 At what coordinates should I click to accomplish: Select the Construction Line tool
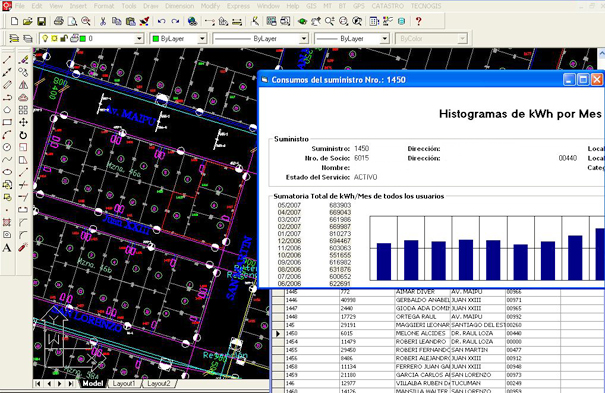coord(7,72)
